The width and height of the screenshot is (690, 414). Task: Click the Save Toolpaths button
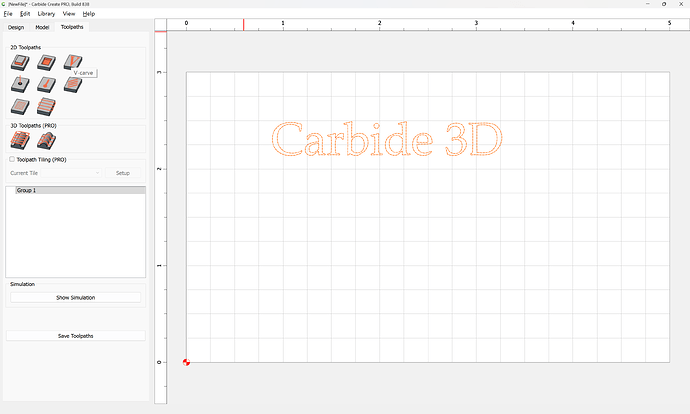[76, 336]
